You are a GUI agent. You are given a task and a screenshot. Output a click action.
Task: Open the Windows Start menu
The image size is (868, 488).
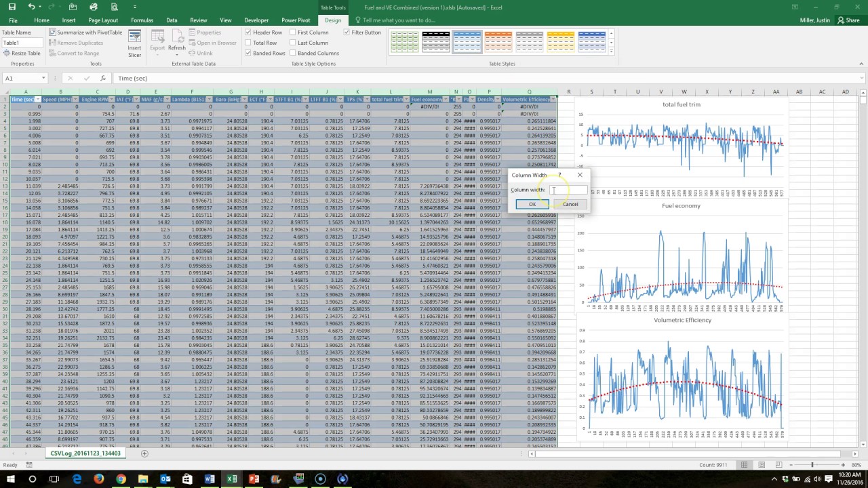coord(10,479)
